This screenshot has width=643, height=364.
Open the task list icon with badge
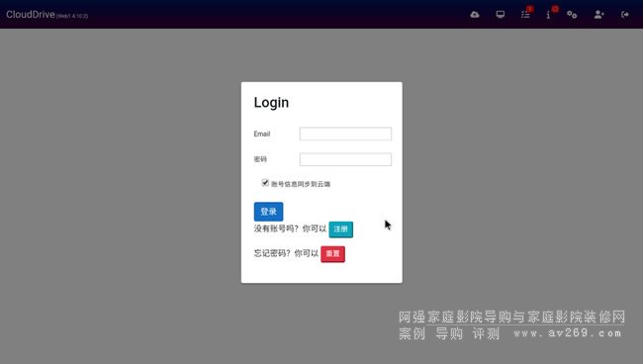[525, 15]
